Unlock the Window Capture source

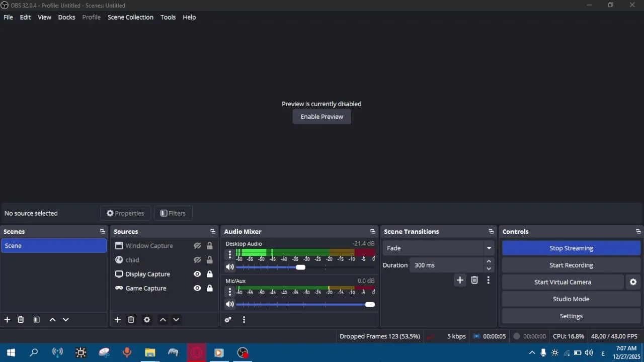coord(209,246)
